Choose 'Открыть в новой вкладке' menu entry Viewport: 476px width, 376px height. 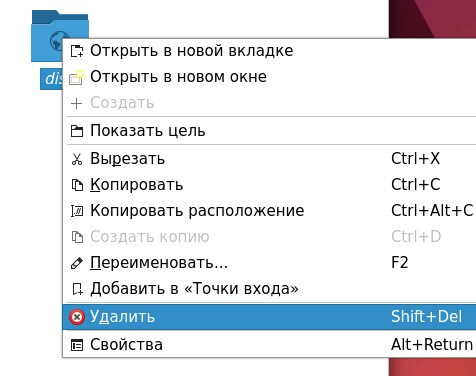click(269, 51)
